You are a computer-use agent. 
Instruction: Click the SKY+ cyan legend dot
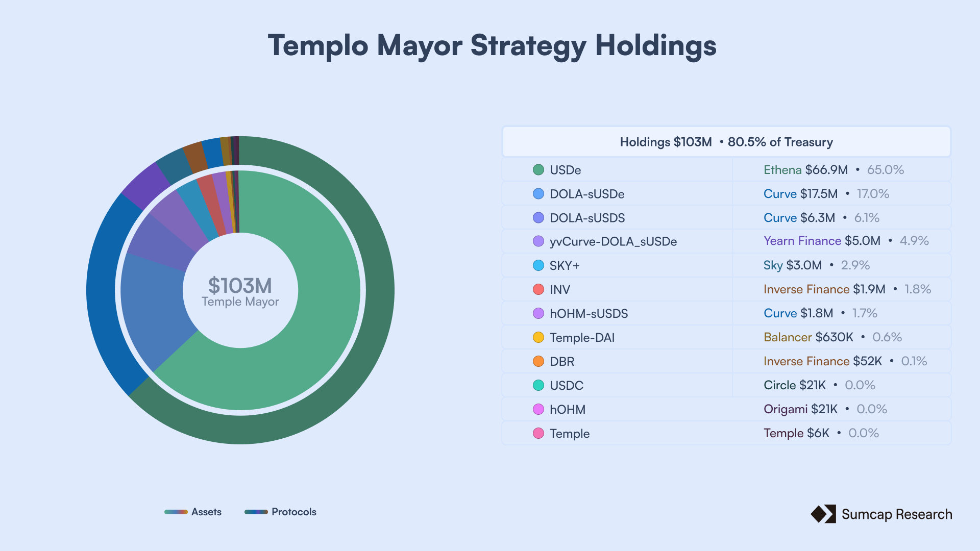point(538,265)
